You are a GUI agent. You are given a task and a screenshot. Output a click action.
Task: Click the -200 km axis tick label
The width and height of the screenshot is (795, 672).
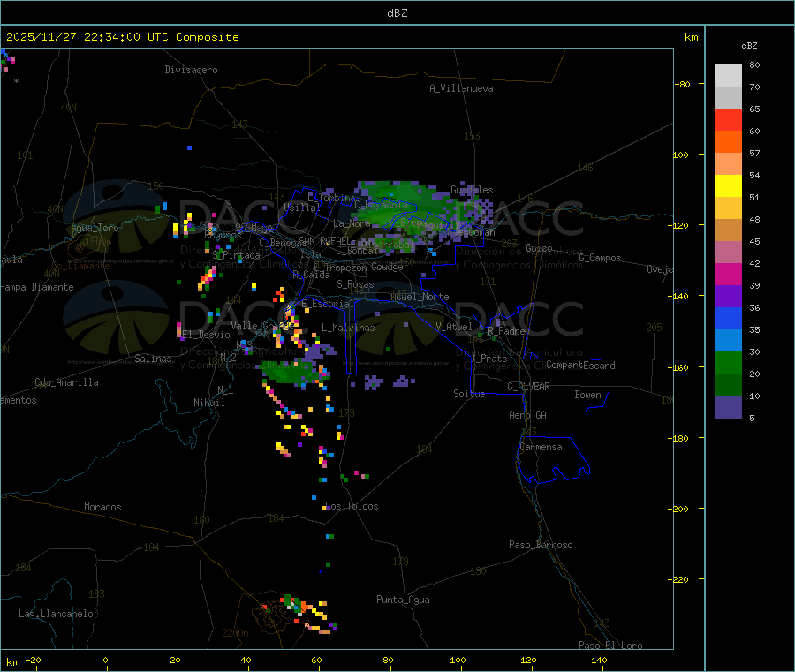(680, 509)
